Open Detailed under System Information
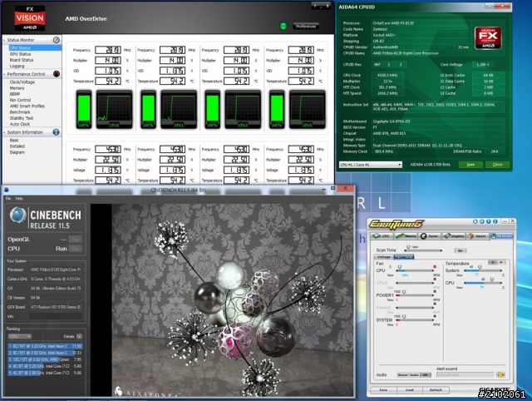This screenshot has width=532, height=401. [17, 146]
